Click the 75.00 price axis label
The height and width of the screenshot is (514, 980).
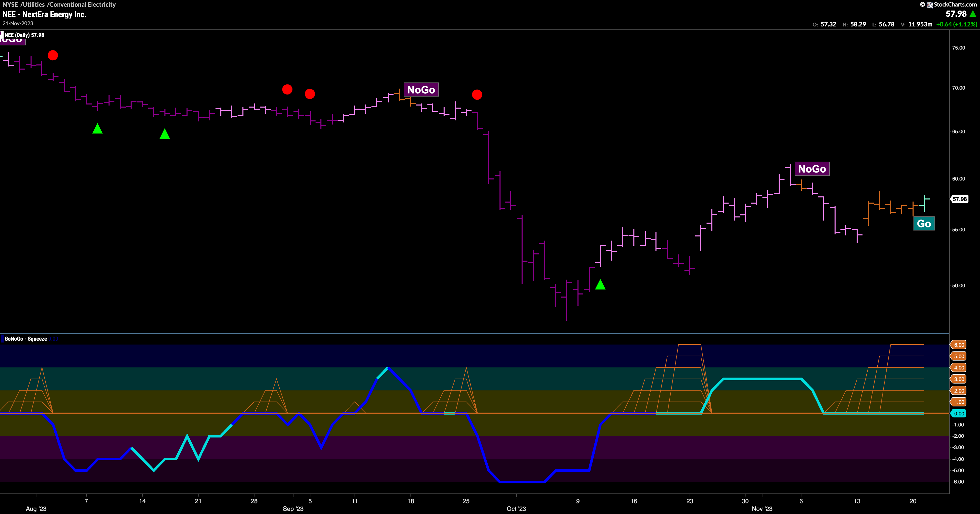958,48
